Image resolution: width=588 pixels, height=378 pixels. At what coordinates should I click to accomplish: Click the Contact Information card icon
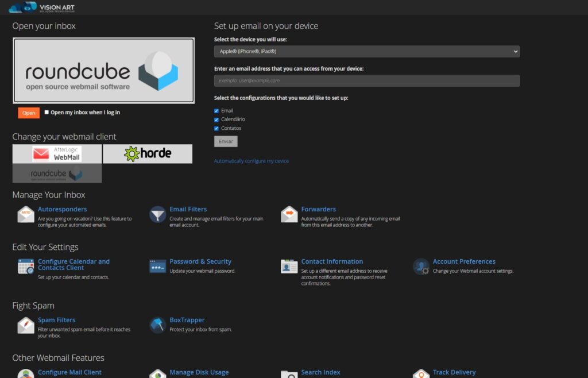click(x=289, y=267)
